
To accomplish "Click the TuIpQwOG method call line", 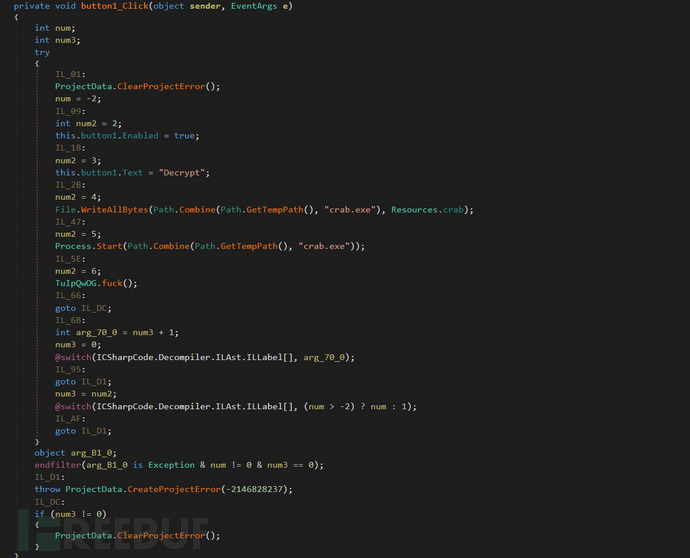I will pyautogui.click(x=96, y=283).
